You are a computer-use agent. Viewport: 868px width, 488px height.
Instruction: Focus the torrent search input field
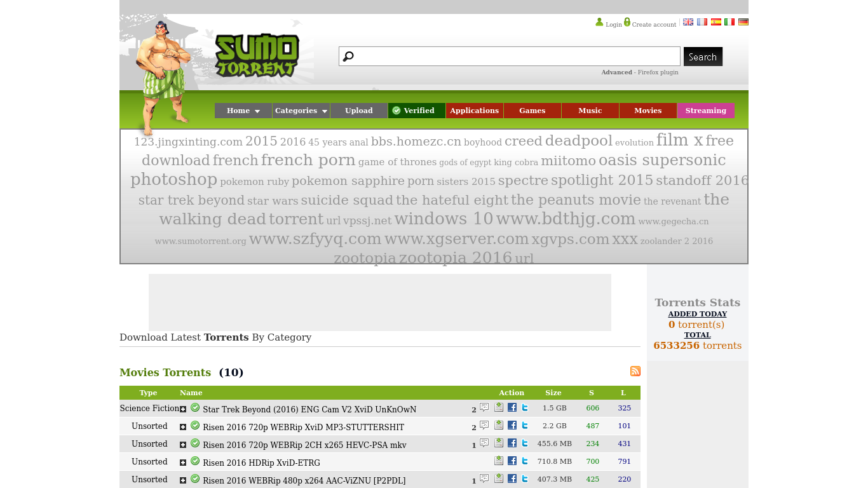click(x=510, y=56)
